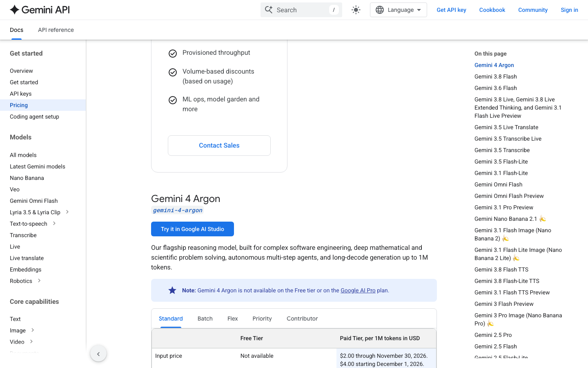Select the Flex pricing tab
Screen dimensions: 588x368
tap(233, 319)
